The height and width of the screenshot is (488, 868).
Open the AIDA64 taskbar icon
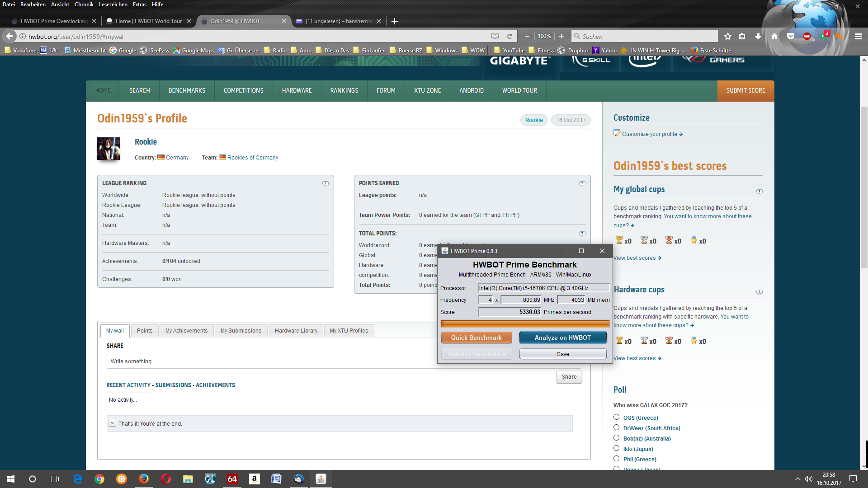tap(232, 479)
